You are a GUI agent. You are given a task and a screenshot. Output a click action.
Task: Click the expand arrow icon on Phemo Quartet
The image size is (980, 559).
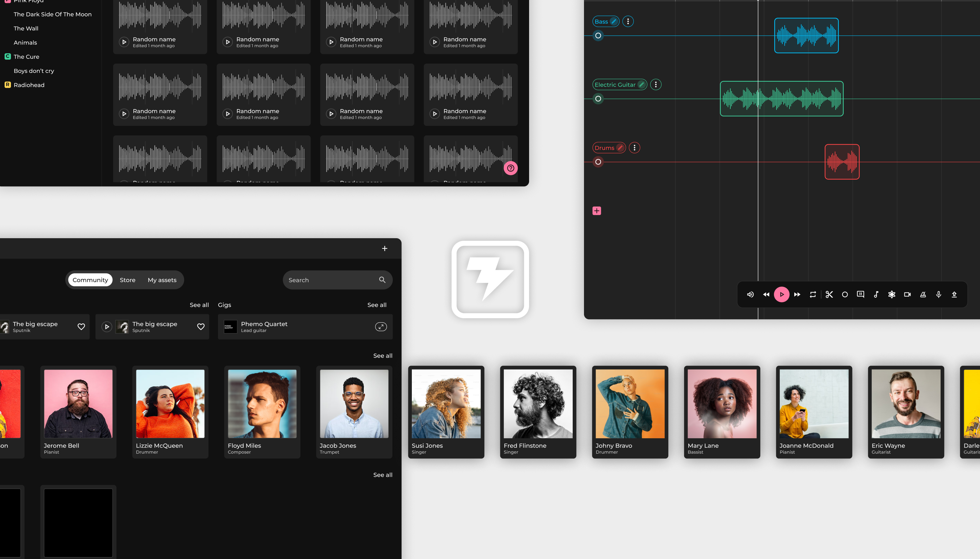point(381,327)
